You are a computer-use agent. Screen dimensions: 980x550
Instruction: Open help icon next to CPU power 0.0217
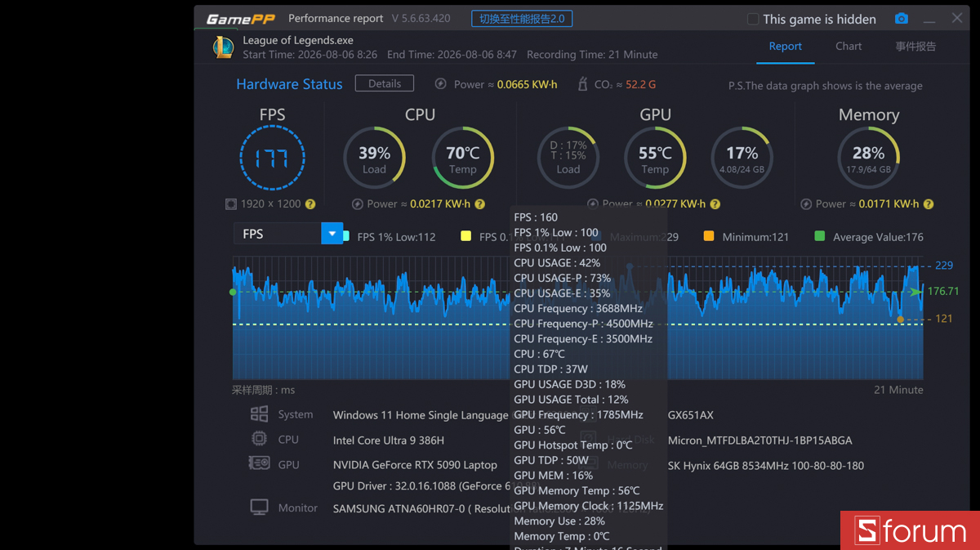[479, 204]
